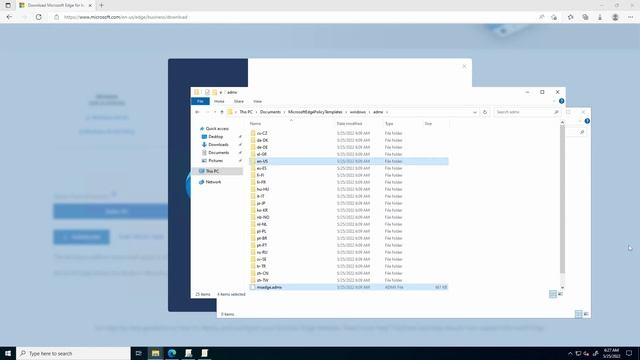Open the View ribbon tab

click(258, 101)
